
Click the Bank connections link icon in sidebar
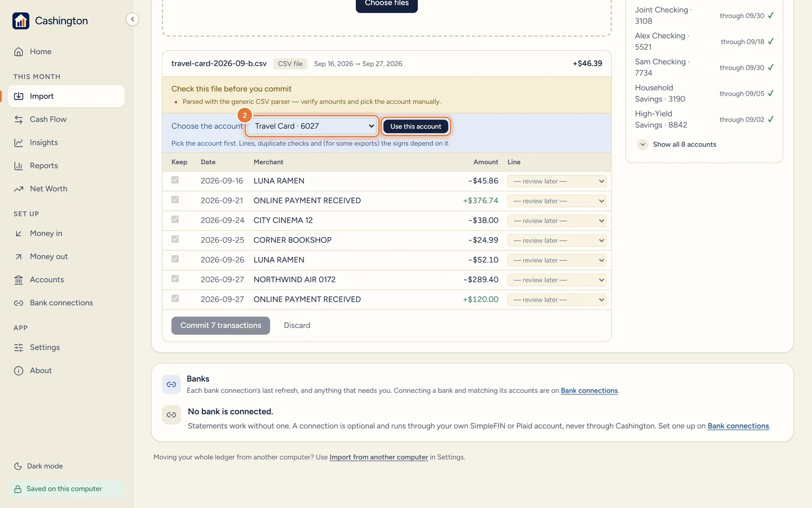tap(19, 303)
